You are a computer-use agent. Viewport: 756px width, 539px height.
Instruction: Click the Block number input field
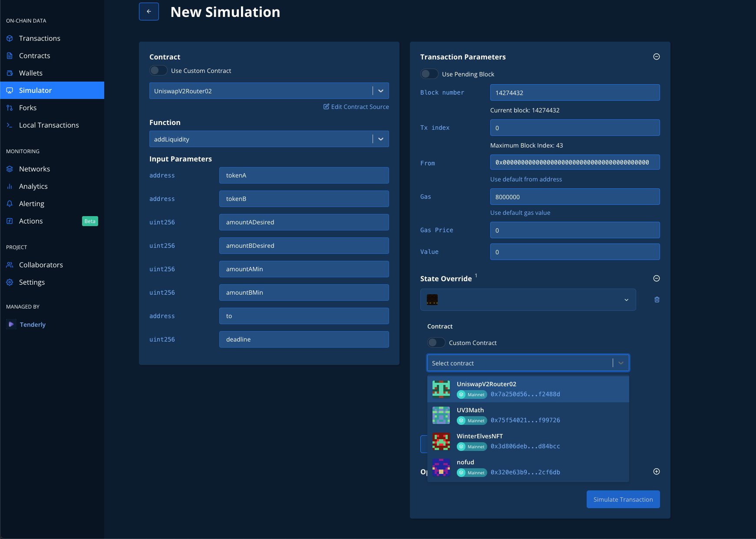[575, 92]
